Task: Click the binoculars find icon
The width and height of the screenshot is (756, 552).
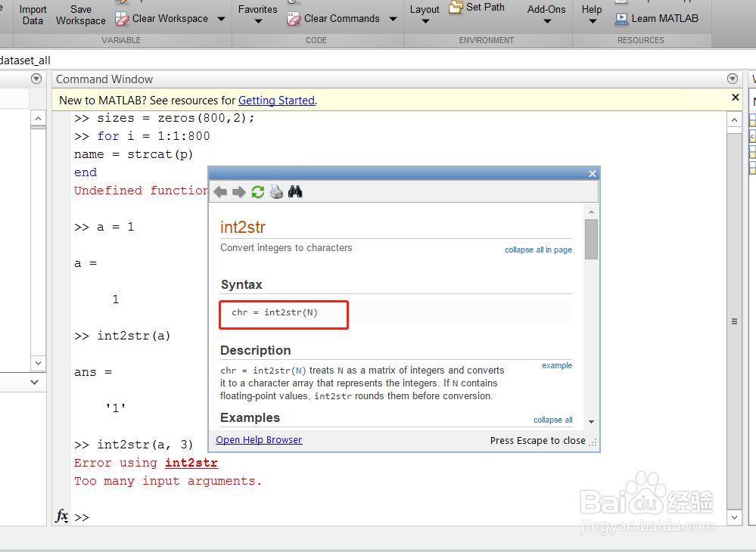Action: tap(295, 192)
